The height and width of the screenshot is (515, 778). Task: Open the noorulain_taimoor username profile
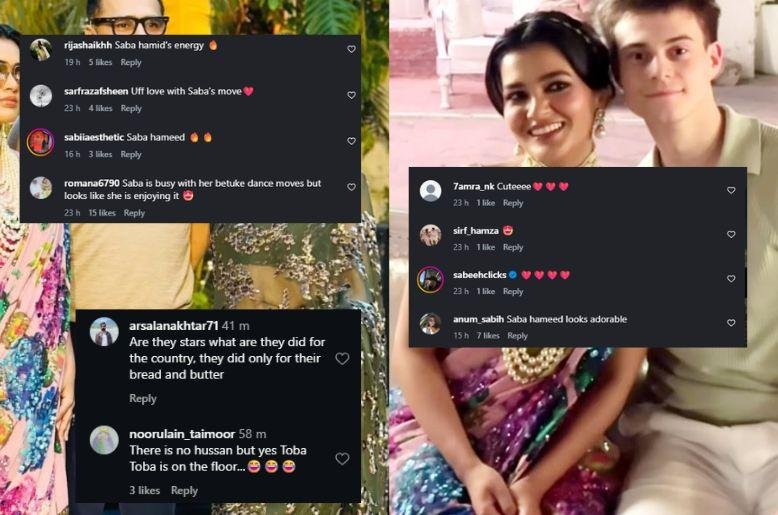point(182,434)
